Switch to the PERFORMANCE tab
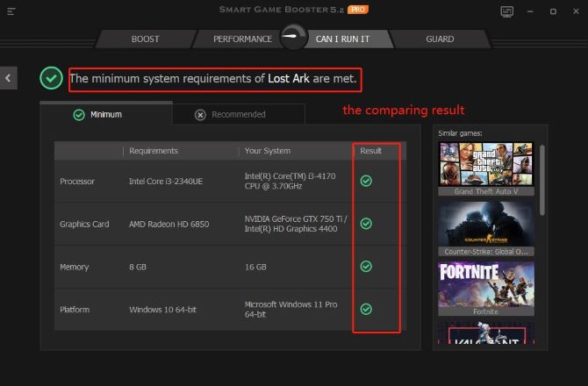The image size is (588, 386). pyautogui.click(x=242, y=39)
